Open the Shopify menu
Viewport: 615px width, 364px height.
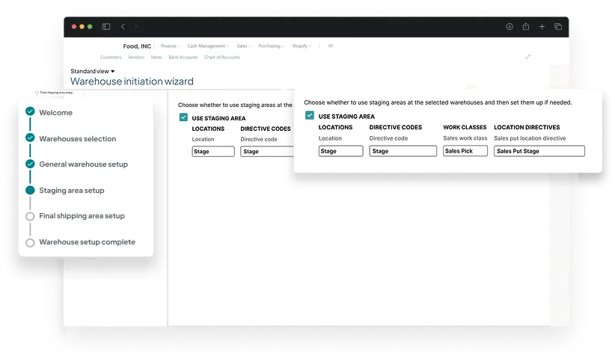(x=302, y=46)
